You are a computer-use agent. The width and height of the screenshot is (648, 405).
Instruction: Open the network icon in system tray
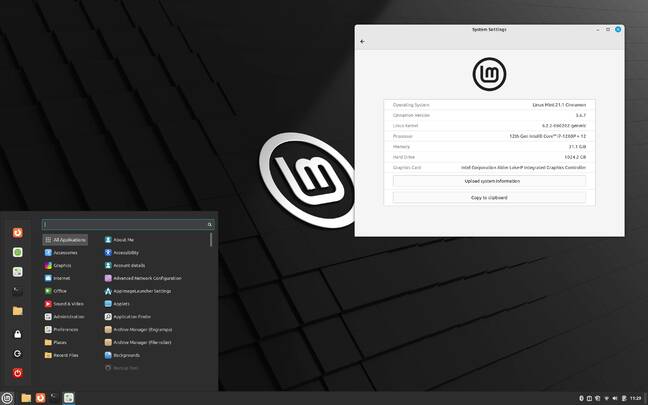[x=606, y=398]
